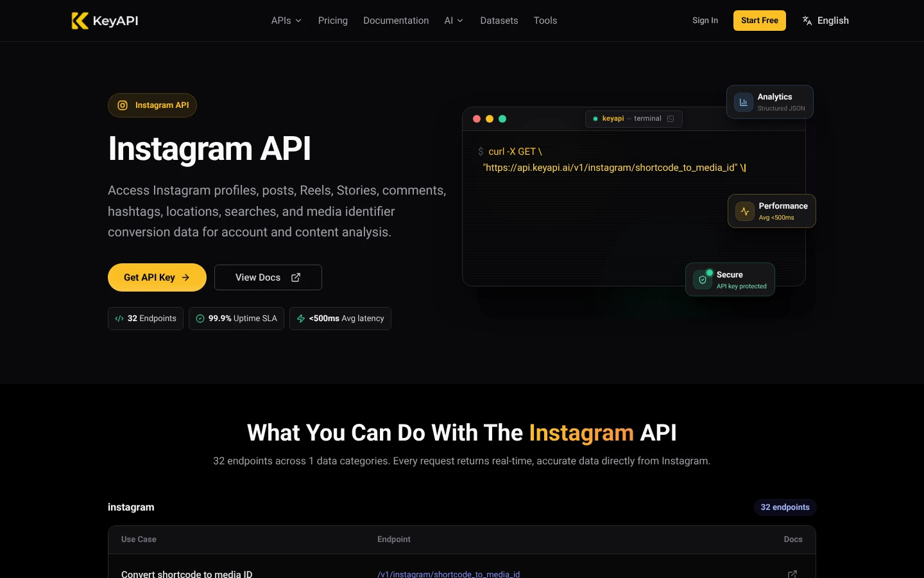Click the 32 Endpoints stat chip

tap(146, 319)
